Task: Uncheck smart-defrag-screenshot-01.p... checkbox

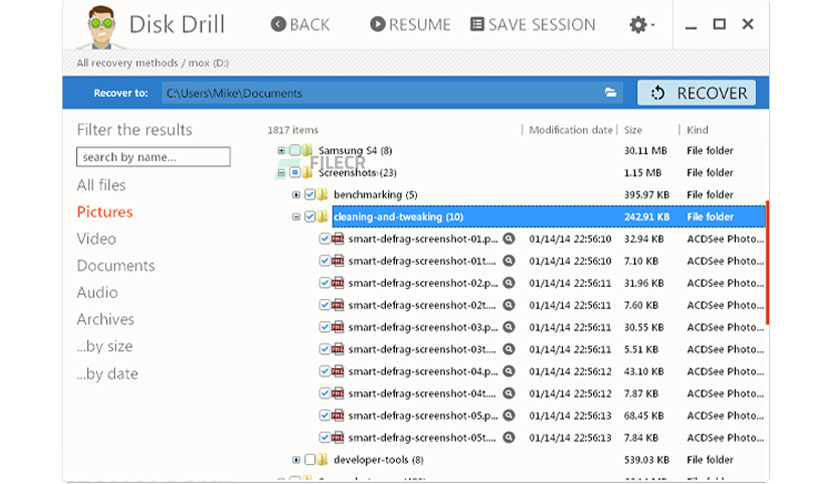Action: tap(324, 239)
